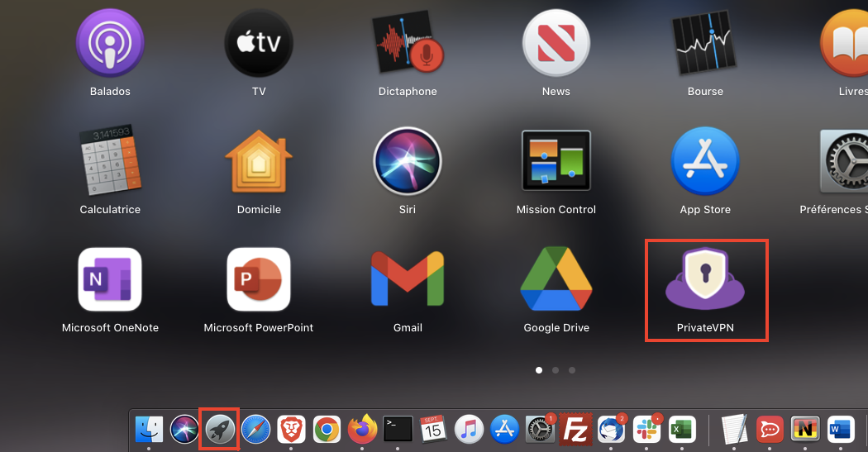Go to the third Launchpad page dot

[x=572, y=370]
